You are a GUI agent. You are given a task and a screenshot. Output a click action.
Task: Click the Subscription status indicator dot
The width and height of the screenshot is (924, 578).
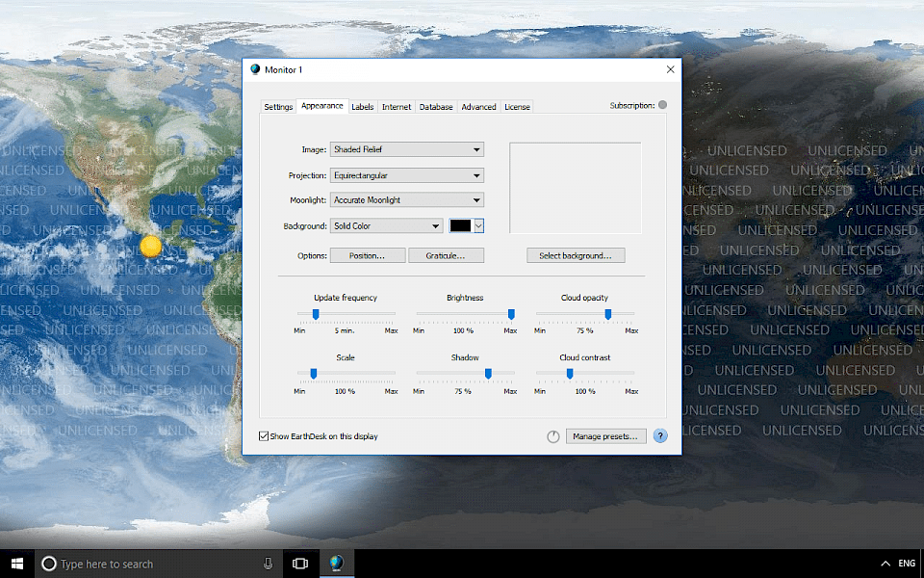pyautogui.click(x=662, y=105)
